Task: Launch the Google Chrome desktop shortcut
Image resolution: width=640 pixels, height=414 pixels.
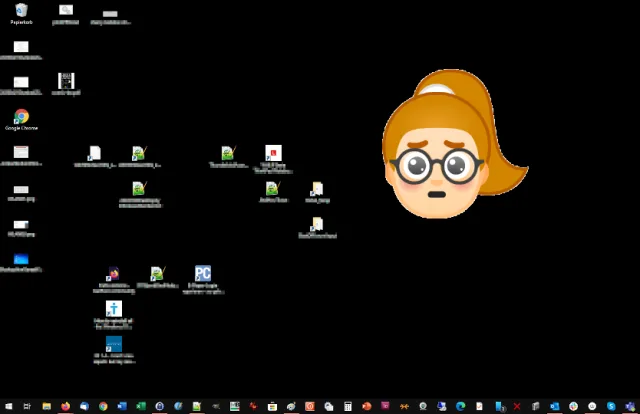Action: pos(21,118)
